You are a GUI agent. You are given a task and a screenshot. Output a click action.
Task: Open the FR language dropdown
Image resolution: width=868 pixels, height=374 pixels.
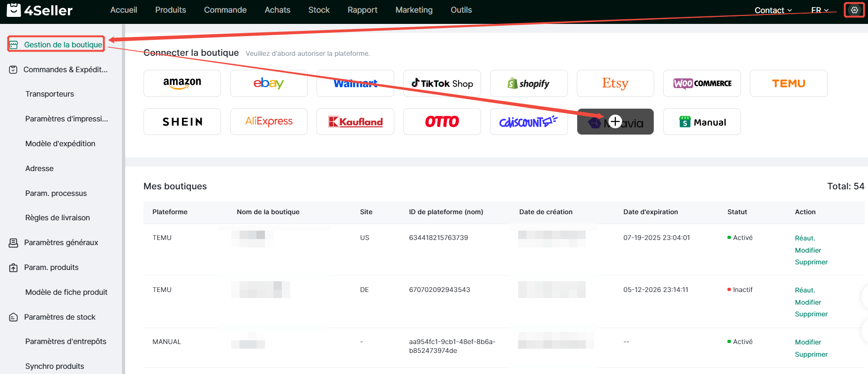tap(820, 10)
